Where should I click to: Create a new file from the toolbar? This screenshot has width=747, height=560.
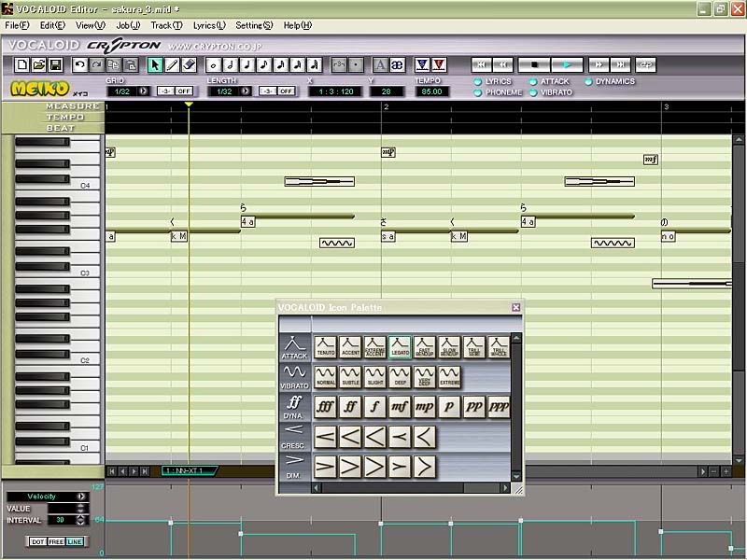(x=21, y=64)
